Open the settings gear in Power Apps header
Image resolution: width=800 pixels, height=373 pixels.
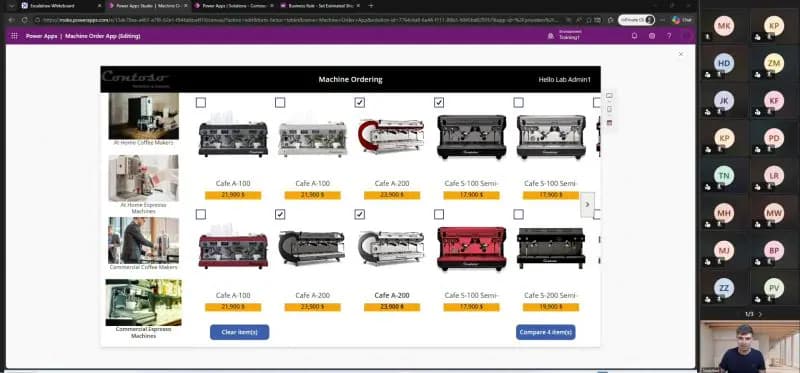652,36
